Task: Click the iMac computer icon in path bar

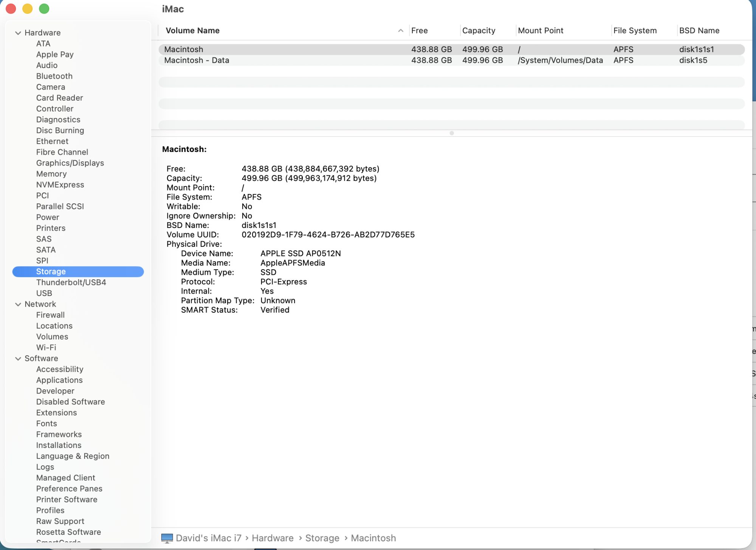Action: coord(167,538)
